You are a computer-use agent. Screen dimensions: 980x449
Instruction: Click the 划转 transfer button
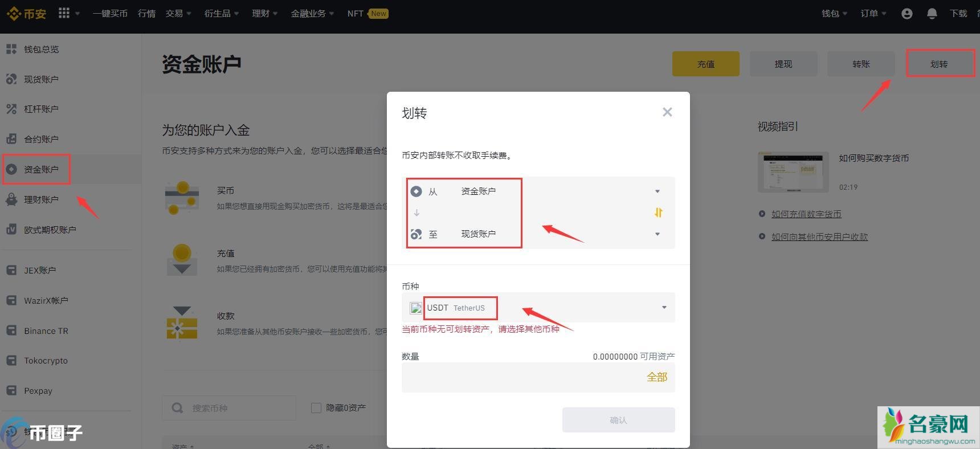[939, 64]
